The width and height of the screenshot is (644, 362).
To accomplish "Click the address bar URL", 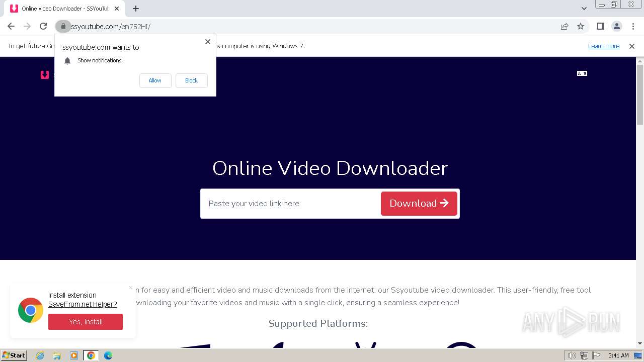I will [110, 27].
